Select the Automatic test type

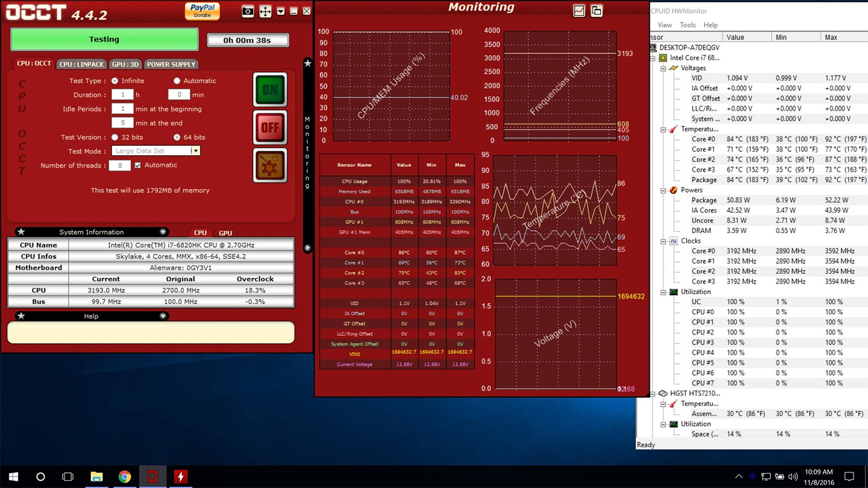[x=177, y=81]
